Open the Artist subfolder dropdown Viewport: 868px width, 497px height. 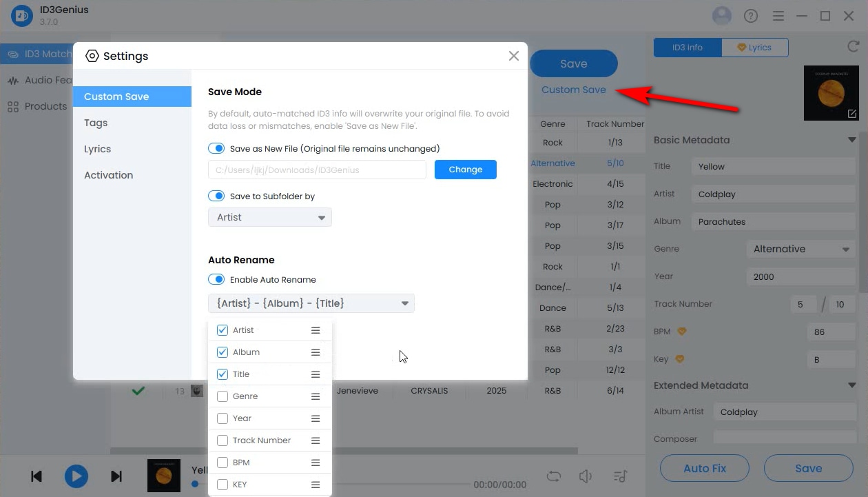269,217
